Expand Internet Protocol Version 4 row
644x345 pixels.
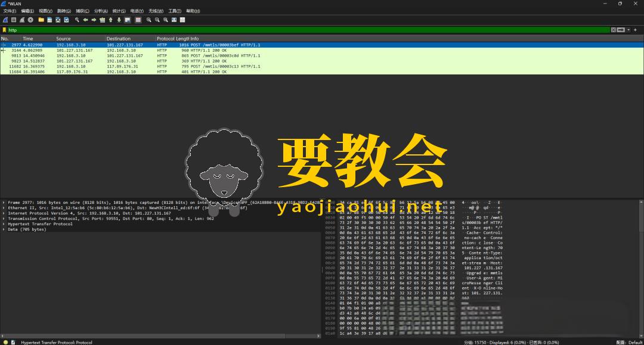pyautogui.click(x=4, y=213)
